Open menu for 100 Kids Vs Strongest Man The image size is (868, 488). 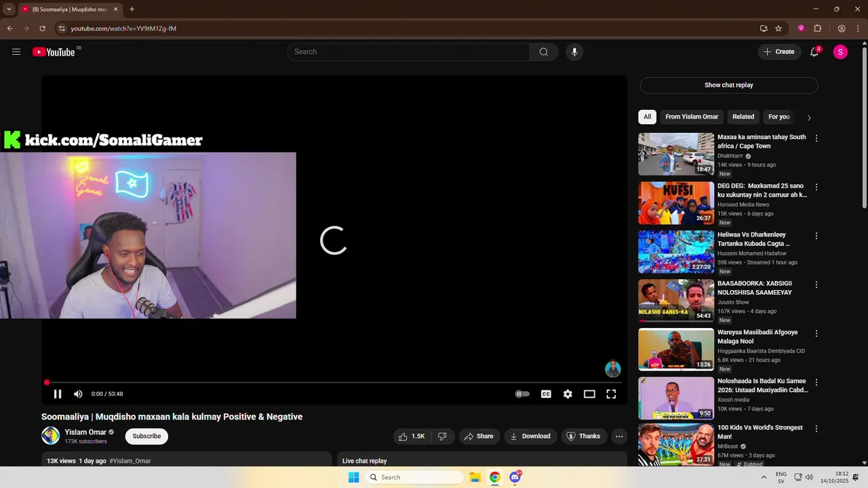click(816, 429)
